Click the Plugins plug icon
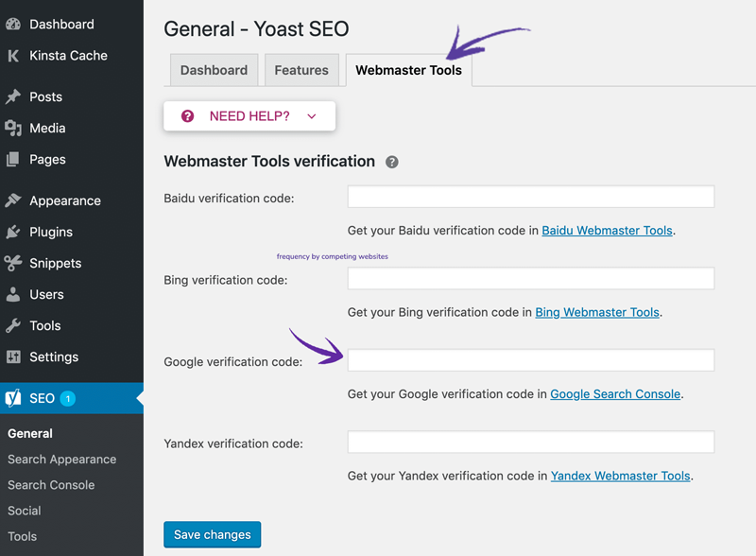Screen dimensions: 756x556 tap(13, 232)
